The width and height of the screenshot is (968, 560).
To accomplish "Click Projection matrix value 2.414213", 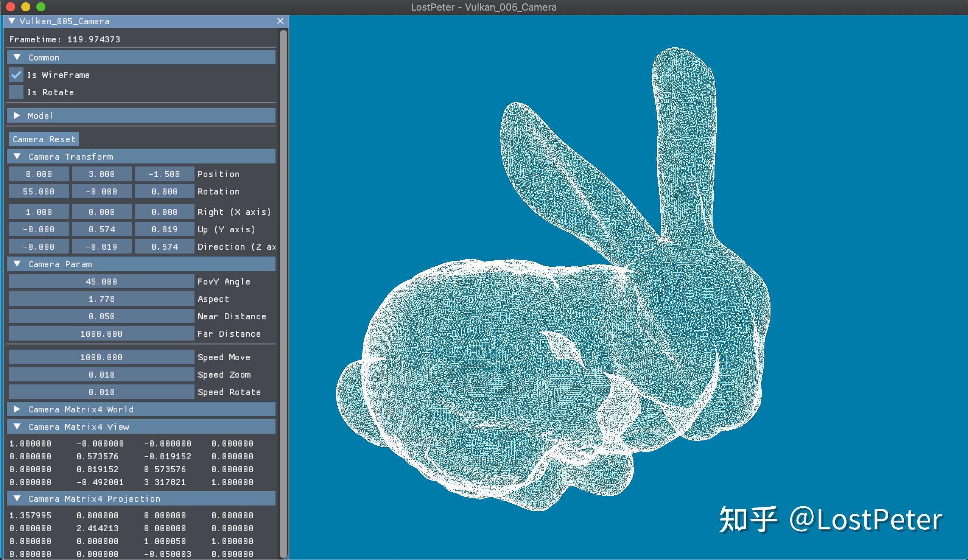I will click(98, 528).
